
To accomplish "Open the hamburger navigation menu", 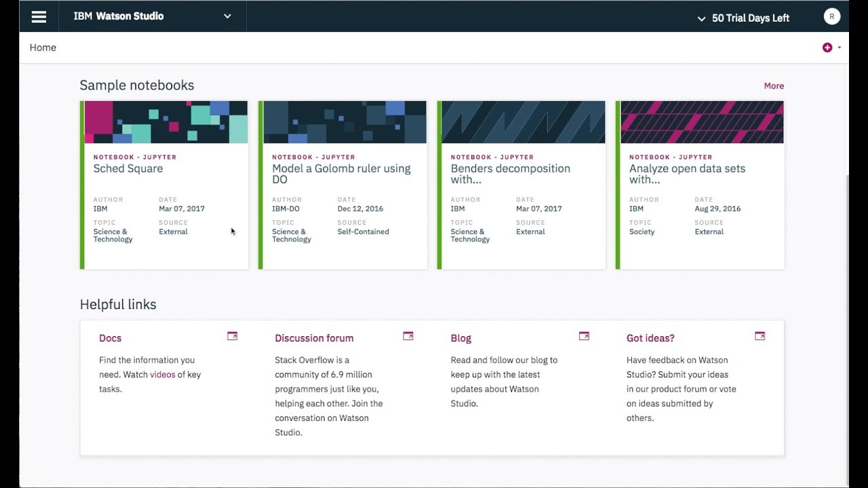I will pyautogui.click(x=39, y=17).
